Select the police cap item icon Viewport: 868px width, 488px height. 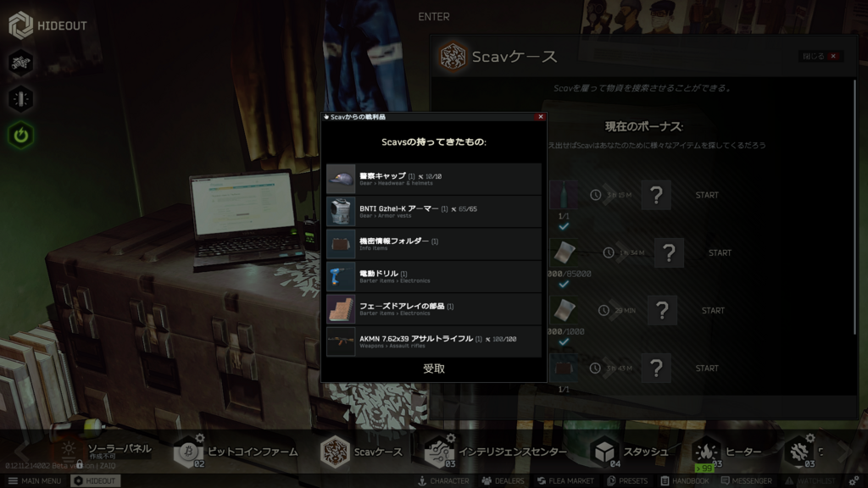(x=341, y=179)
